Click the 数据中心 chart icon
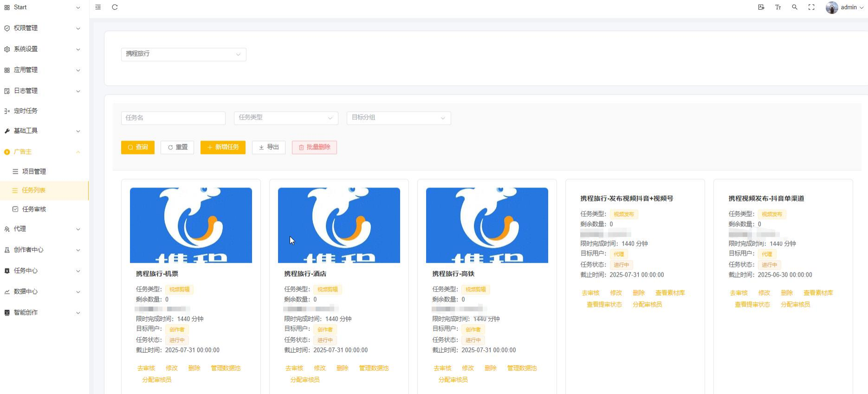Image resolution: width=868 pixels, height=394 pixels. point(7,291)
